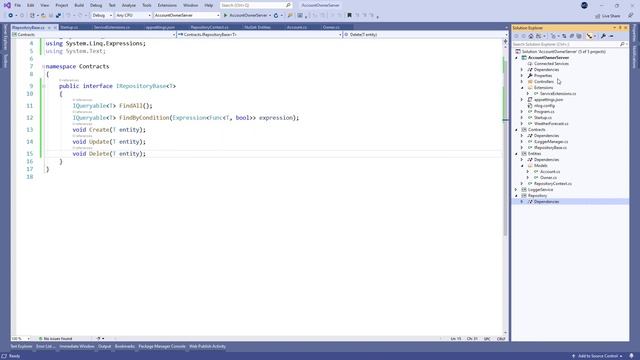Click the navigate backward toolbar icon

(x=11, y=16)
